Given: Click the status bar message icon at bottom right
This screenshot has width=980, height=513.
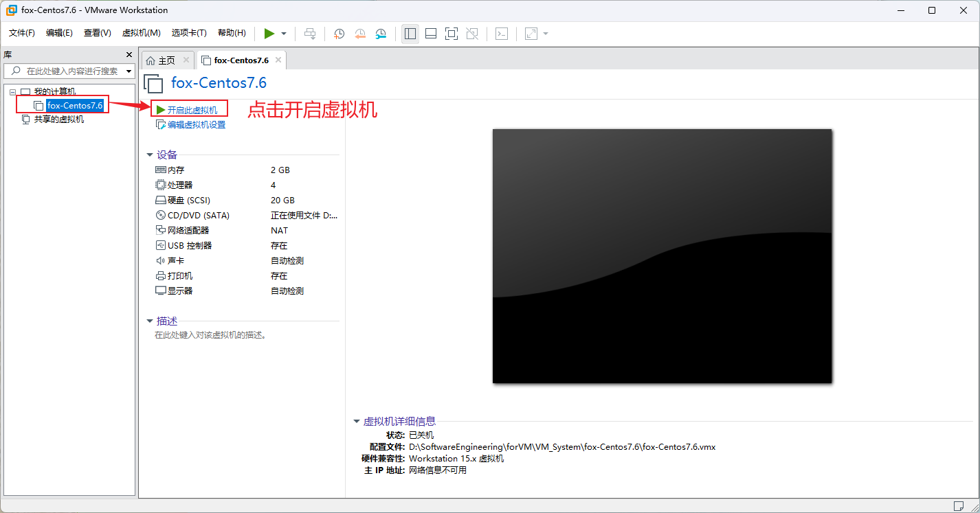Looking at the screenshot, I should pyautogui.click(x=959, y=505).
